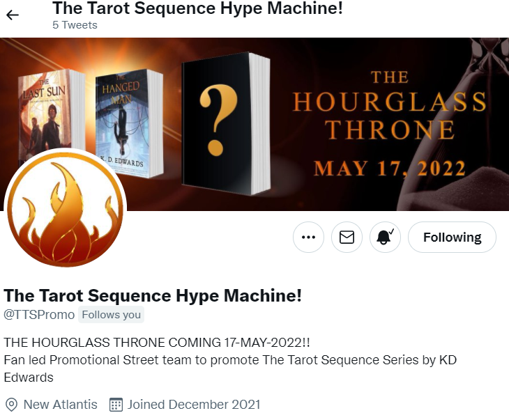Click the top header account title
The image size is (509, 420).
pos(198,8)
